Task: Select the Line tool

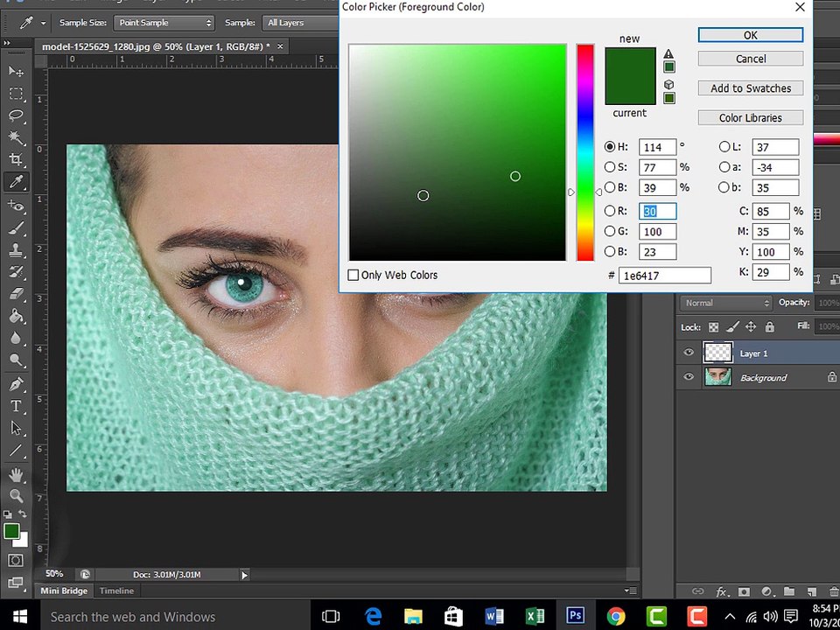Action: coord(16,450)
